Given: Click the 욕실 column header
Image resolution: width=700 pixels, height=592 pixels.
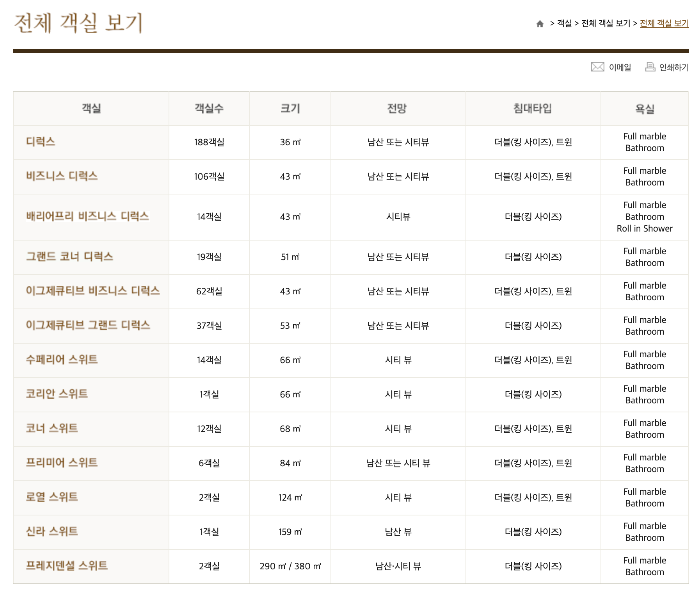Looking at the screenshot, I should pos(645,109).
